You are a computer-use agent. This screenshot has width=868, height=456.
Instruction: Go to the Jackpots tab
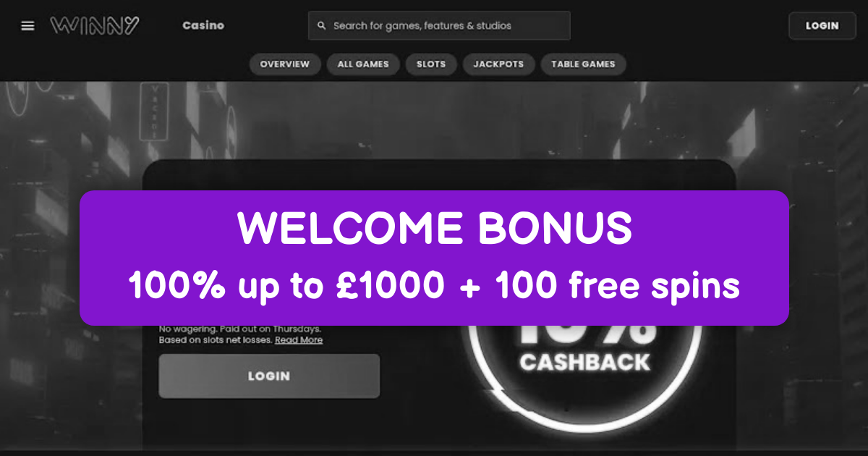[498, 64]
